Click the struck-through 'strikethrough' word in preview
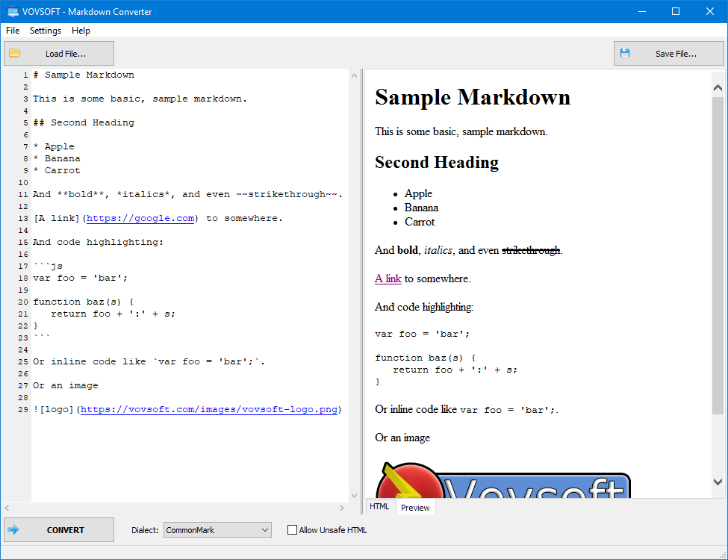The width and height of the screenshot is (728, 560). [x=531, y=250]
